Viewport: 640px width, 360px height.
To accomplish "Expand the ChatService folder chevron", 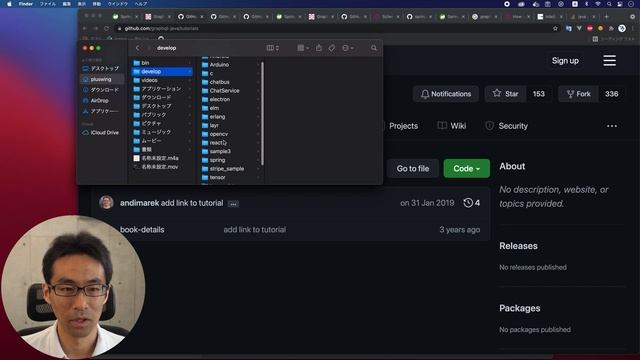I will point(258,91).
